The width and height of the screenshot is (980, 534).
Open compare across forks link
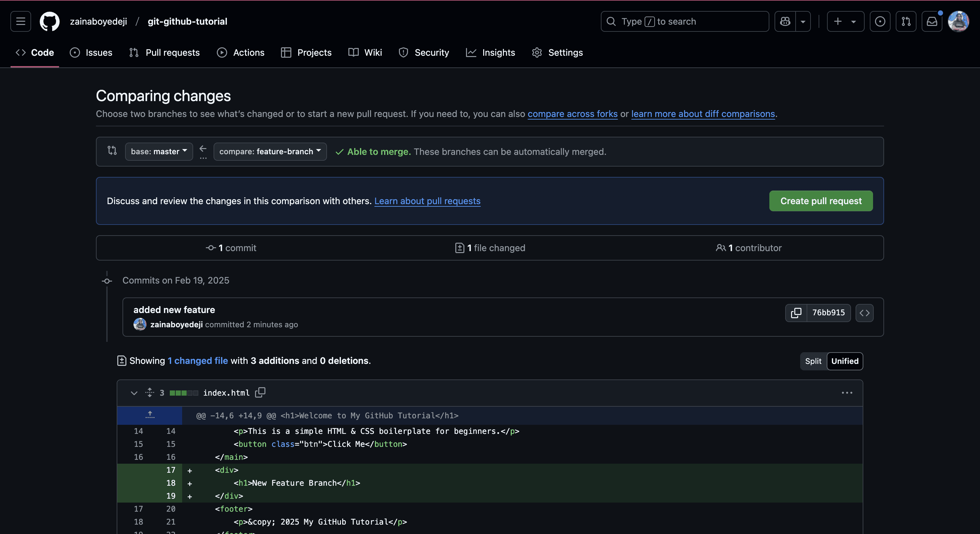coord(572,114)
